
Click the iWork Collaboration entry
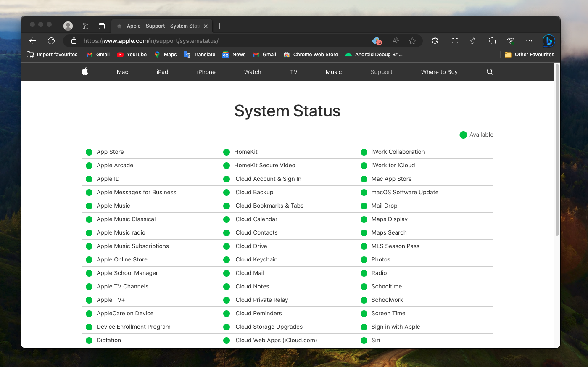425,152
